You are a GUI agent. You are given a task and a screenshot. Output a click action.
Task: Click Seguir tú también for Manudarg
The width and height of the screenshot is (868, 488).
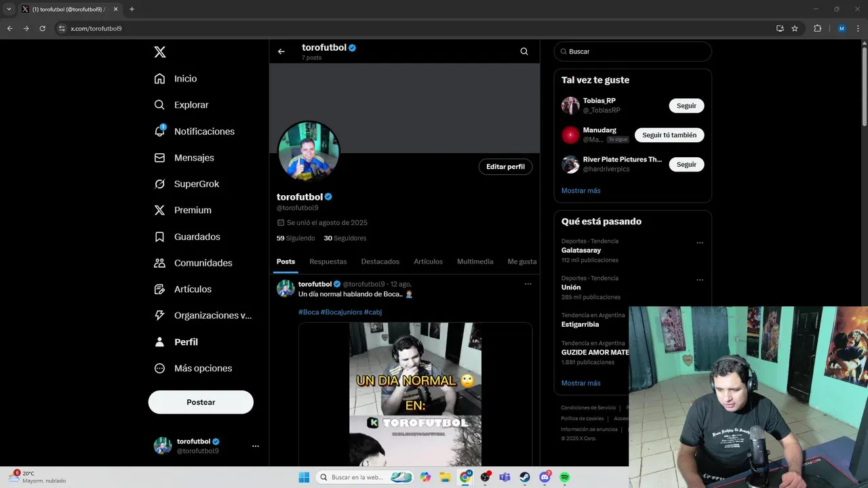[669, 135]
